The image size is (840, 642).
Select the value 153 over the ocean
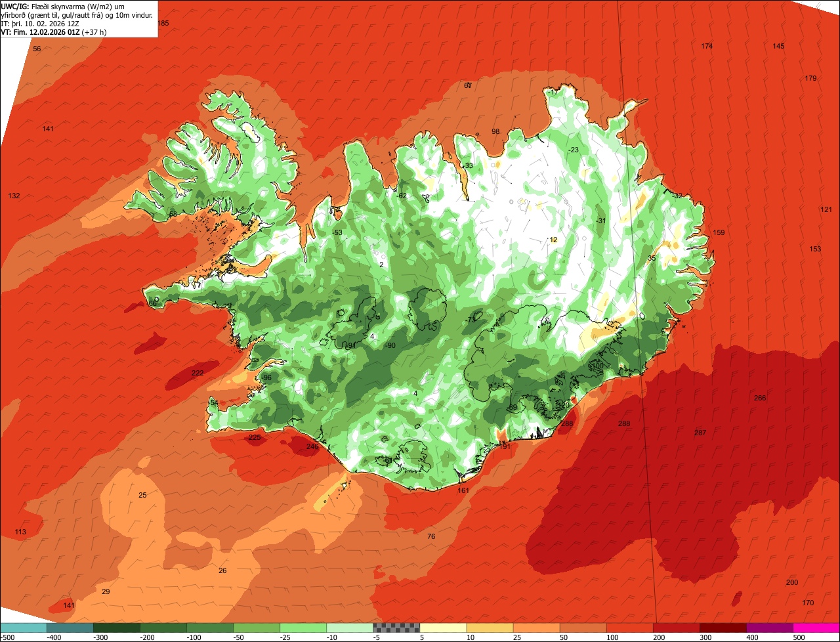click(x=815, y=249)
